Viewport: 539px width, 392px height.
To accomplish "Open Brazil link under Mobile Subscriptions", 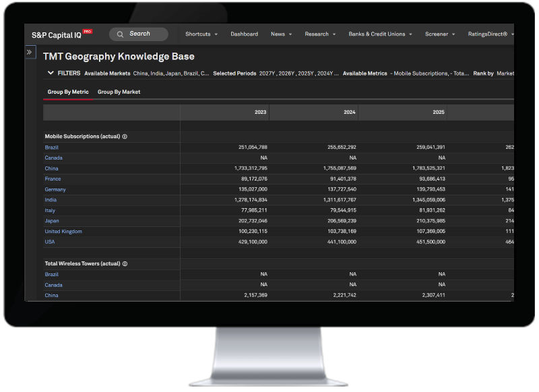I will click(52, 148).
